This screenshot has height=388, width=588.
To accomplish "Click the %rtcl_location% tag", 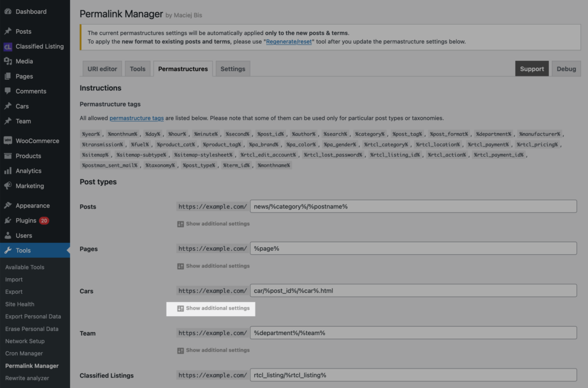I will click(438, 145).
